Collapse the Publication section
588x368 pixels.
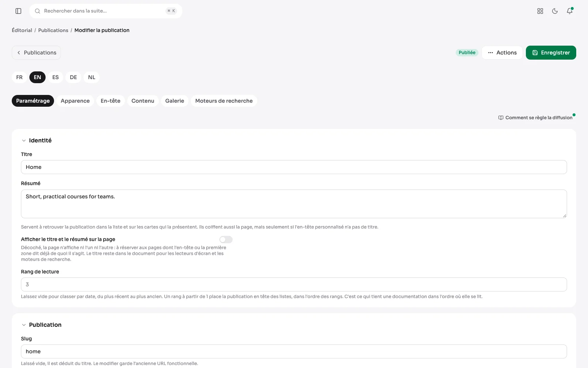tap(24, 325)
